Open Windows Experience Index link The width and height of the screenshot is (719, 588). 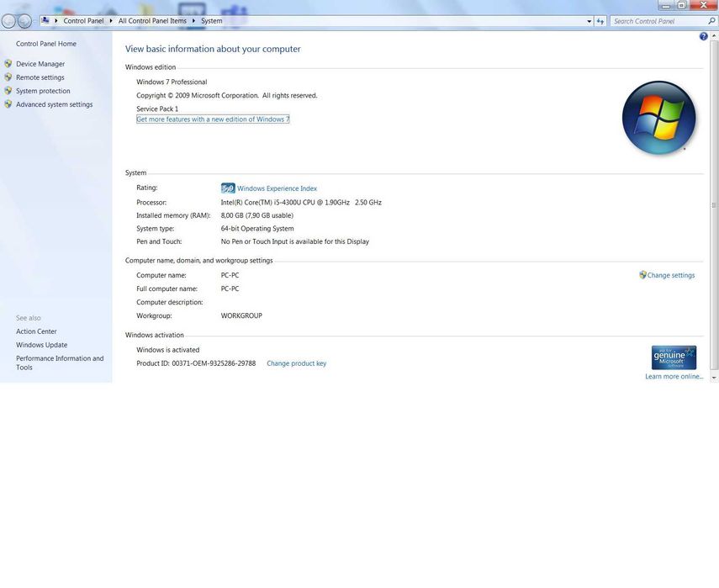coord(277,188)
